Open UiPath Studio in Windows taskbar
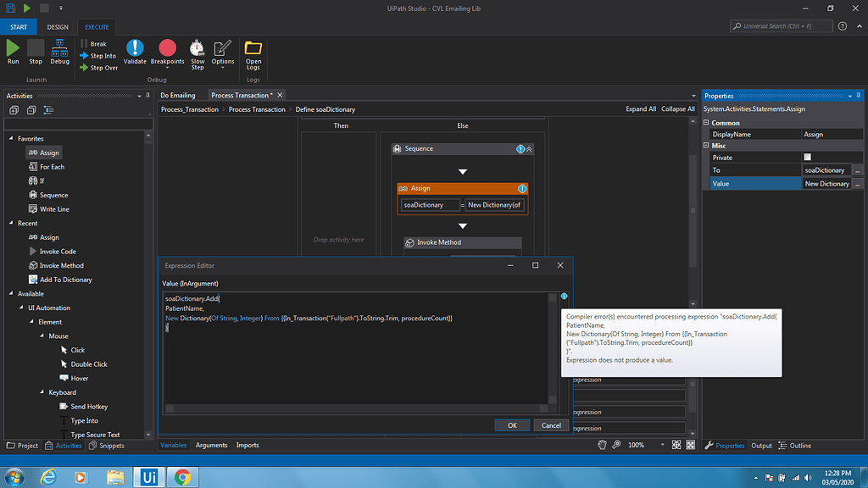The image size is (868, 488). [149, 476]
